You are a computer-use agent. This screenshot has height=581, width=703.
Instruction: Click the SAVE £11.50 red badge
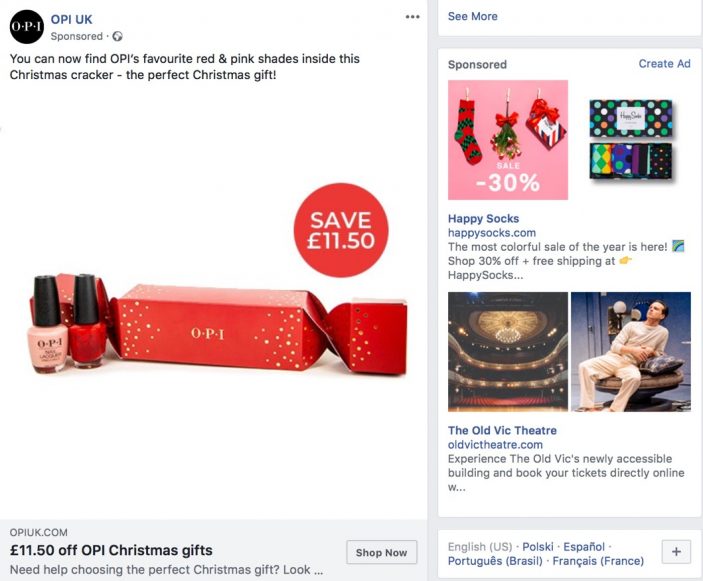pos(341,230)
